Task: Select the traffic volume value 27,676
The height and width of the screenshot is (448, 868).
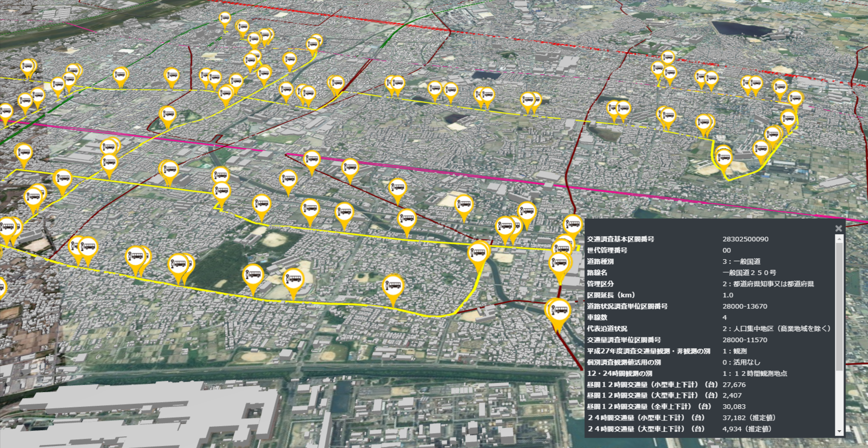Action: click(x=734, y=384)
